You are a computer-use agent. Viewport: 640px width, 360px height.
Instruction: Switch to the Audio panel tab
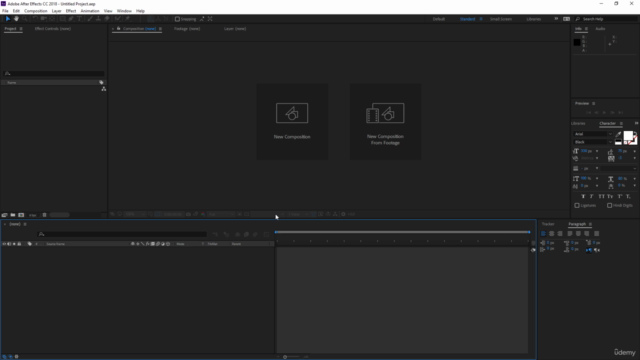coord(600,29)
